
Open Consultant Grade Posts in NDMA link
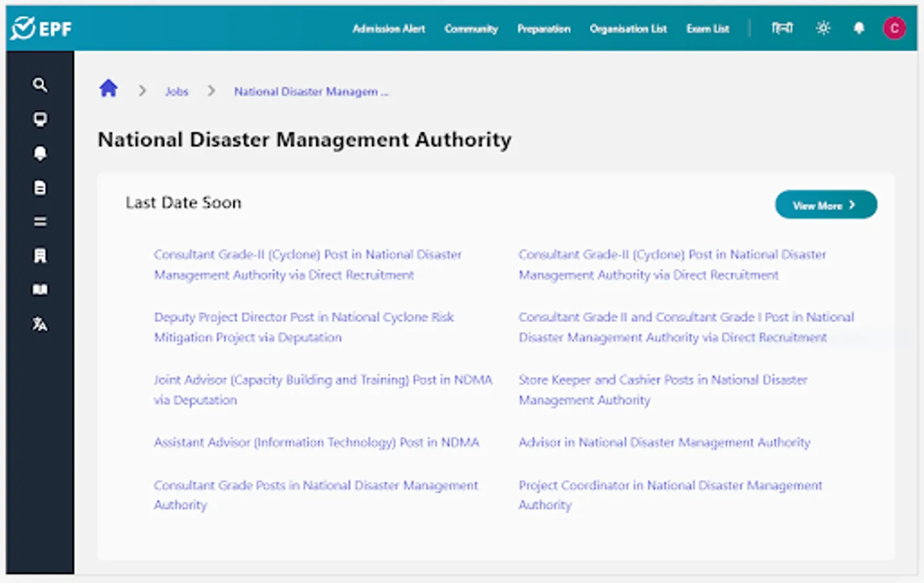[316, 495]
